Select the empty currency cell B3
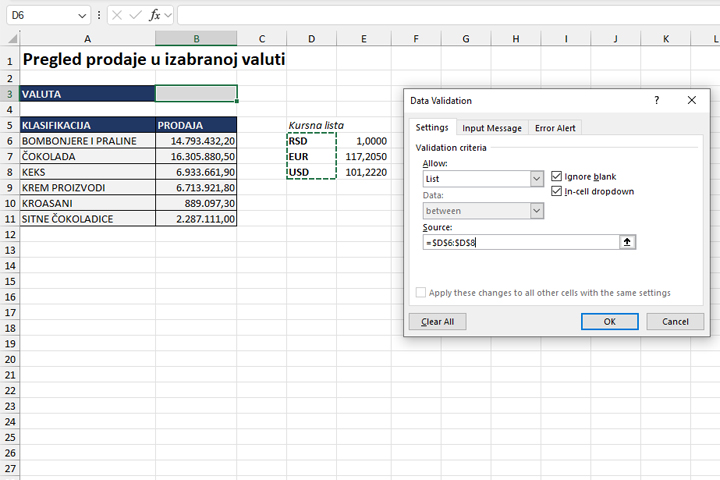 (x=196, y=93)
